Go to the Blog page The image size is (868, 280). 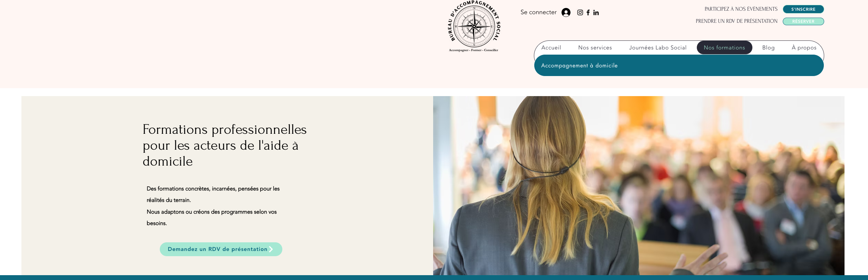pos(768,48)
